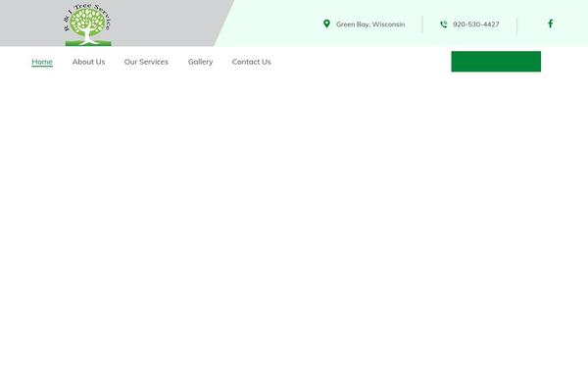Image resolution: width=588 pixels, height=392 pixels.
Task: Click the R & J Tree Service logo
Action: click(x=87, y=24)
